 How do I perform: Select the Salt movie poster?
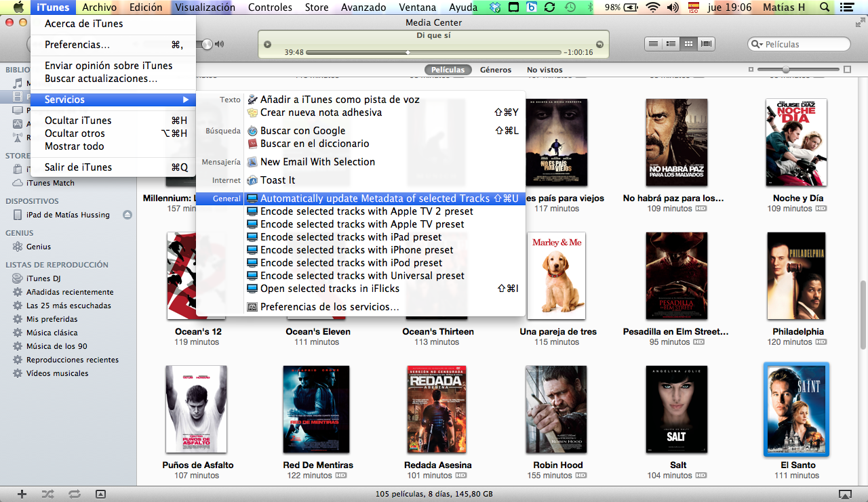tap(677, 411)
